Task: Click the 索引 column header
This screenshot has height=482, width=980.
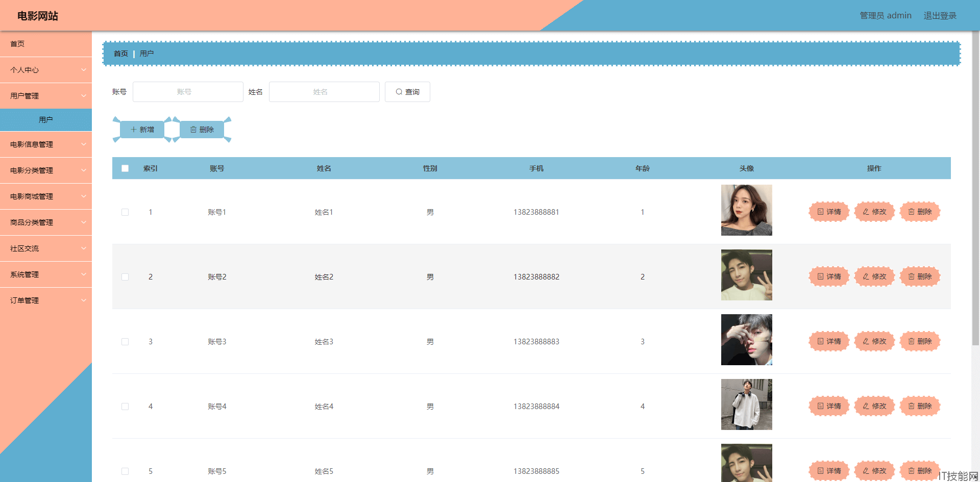Action: click(x=151, y=168)
